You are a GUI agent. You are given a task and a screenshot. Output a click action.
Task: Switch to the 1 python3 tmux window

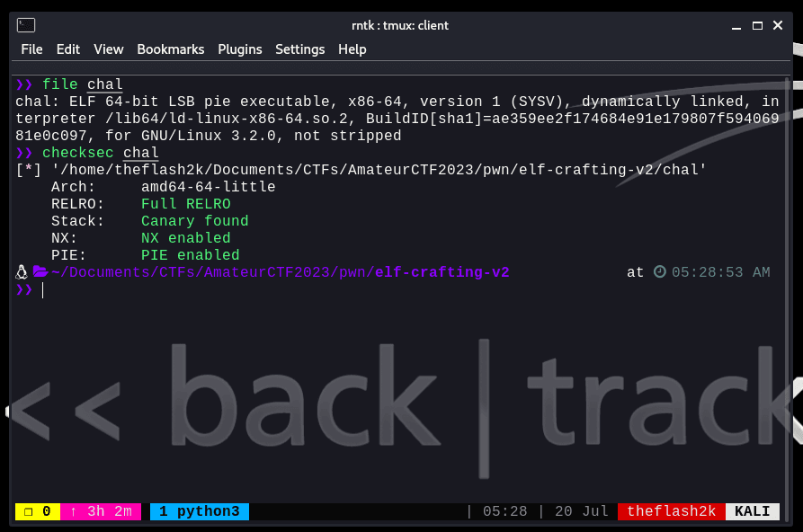pyautogui.click(x=199, y=511)
